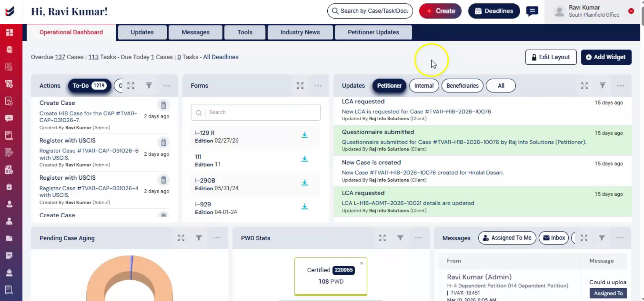644x301 pixels.
Task: Open Updates widget more options menu
Action: click(620, 86)
